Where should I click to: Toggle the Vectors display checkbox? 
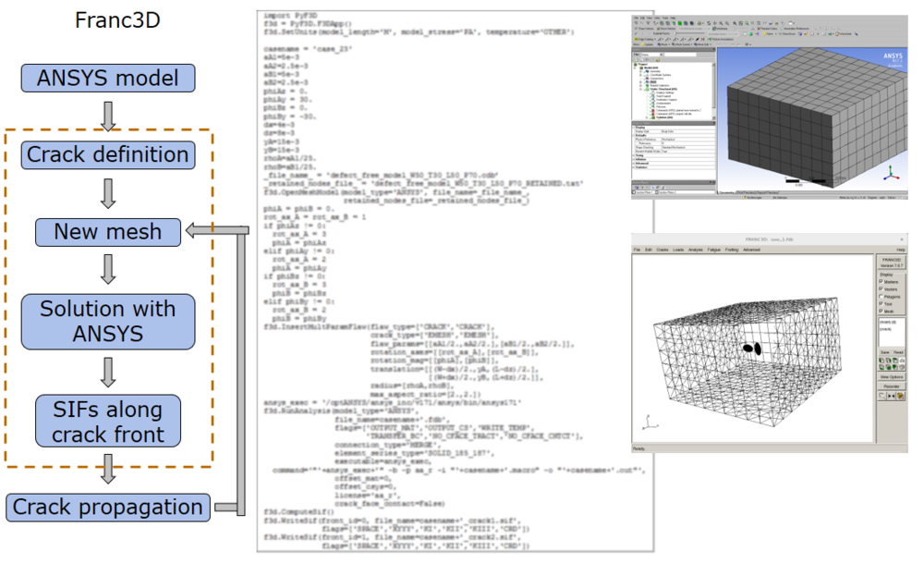click(x=881, y=288)
